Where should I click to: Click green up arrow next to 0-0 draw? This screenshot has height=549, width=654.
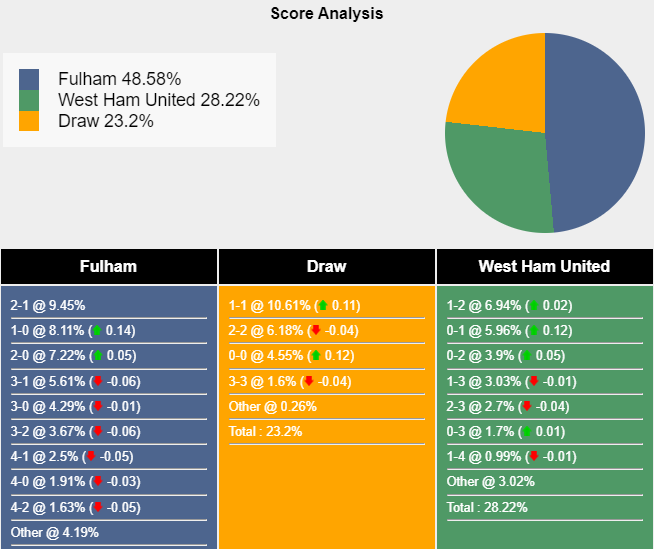click(316, 356)
